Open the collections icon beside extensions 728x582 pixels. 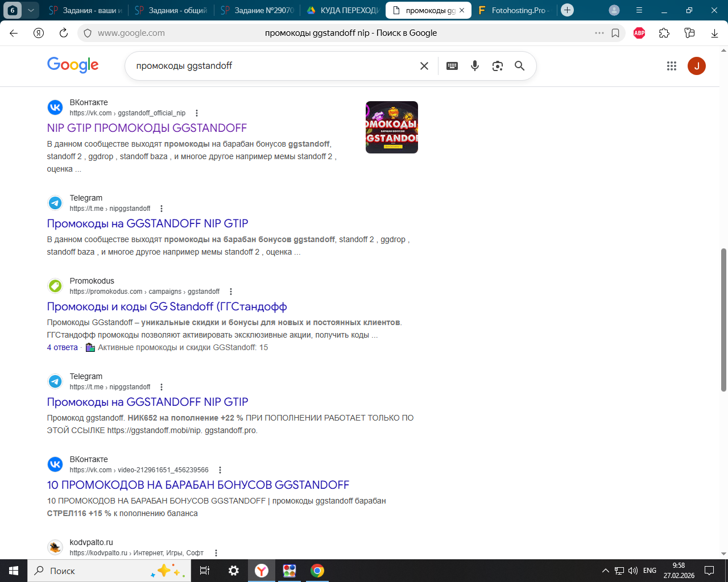pos(689,33)
